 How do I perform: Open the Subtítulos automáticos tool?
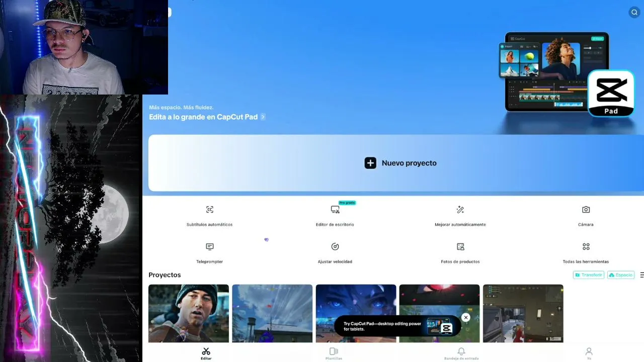coord(209,216)
